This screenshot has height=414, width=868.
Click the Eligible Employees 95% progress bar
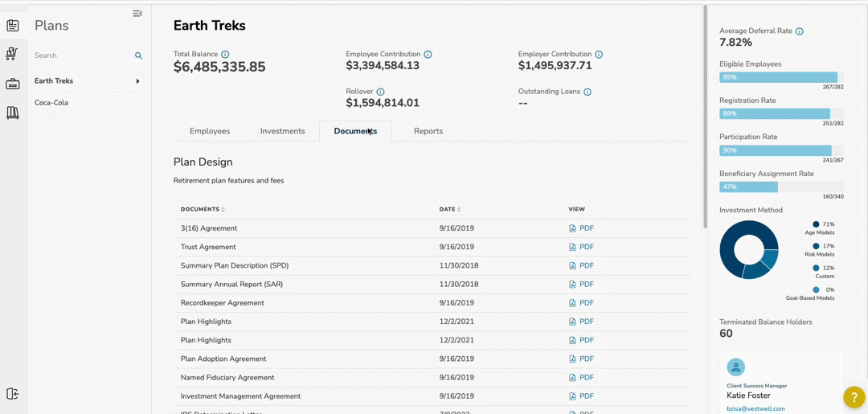click(x=782, y=77)
